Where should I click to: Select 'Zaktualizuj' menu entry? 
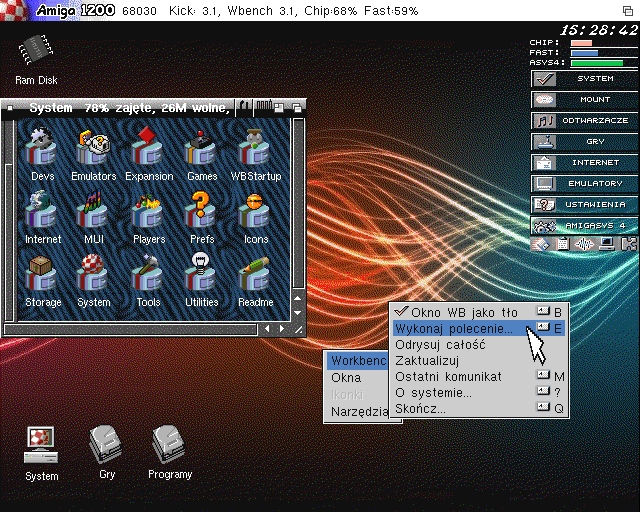pos(479,361)
